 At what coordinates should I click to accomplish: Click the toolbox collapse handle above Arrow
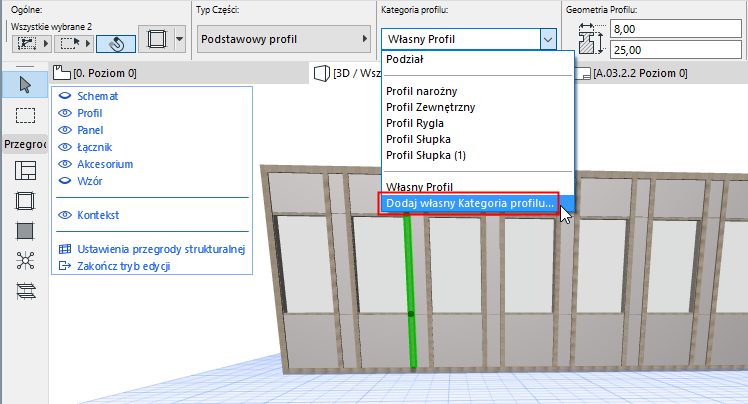25,66
